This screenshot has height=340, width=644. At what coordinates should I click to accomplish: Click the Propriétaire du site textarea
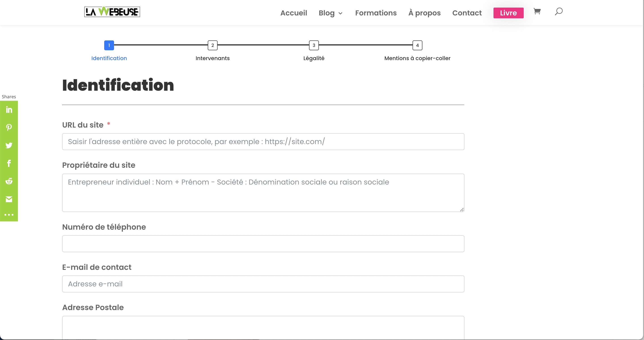(263, 193)
